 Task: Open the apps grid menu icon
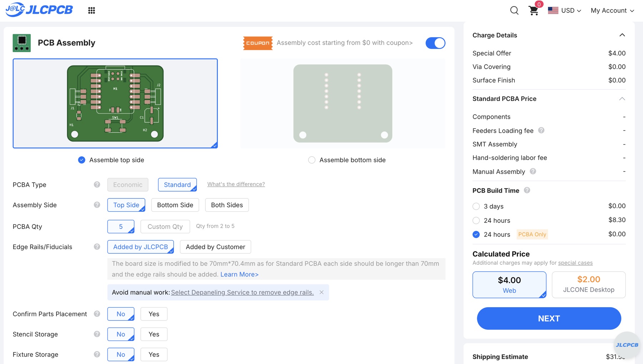91,10
